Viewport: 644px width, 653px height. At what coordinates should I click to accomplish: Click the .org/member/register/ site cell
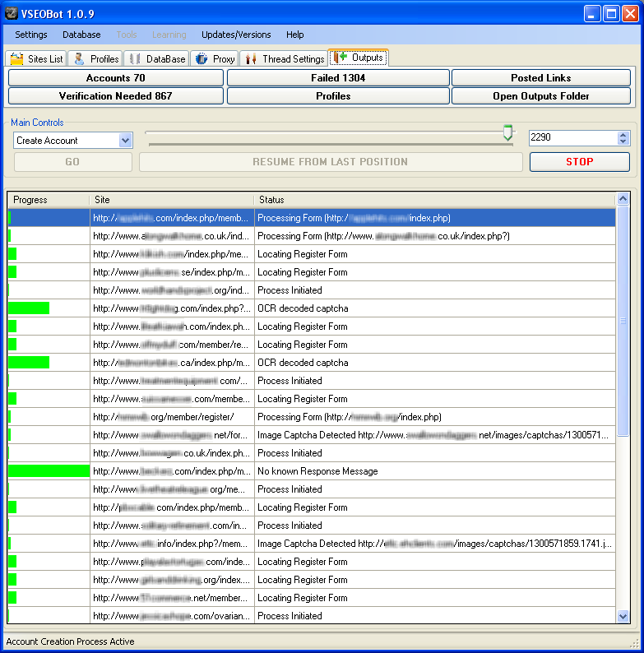172,417
